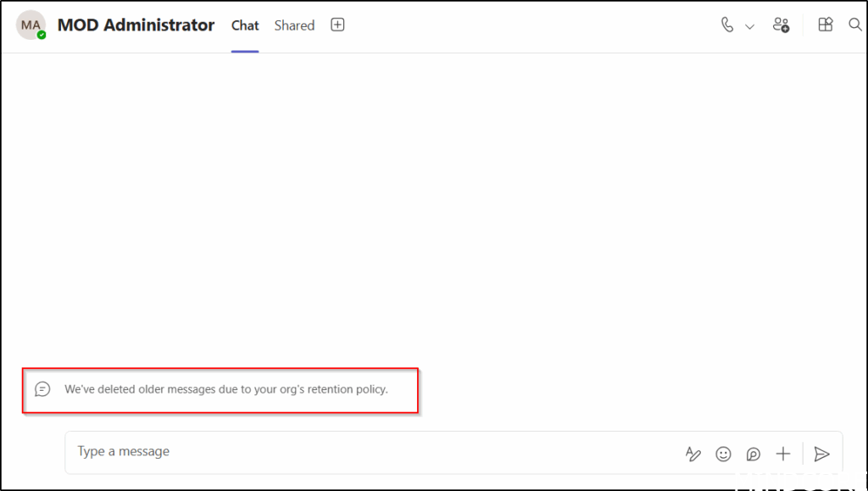
Task: Add a new tab with the plus icon
Action: tap(337, 25)
